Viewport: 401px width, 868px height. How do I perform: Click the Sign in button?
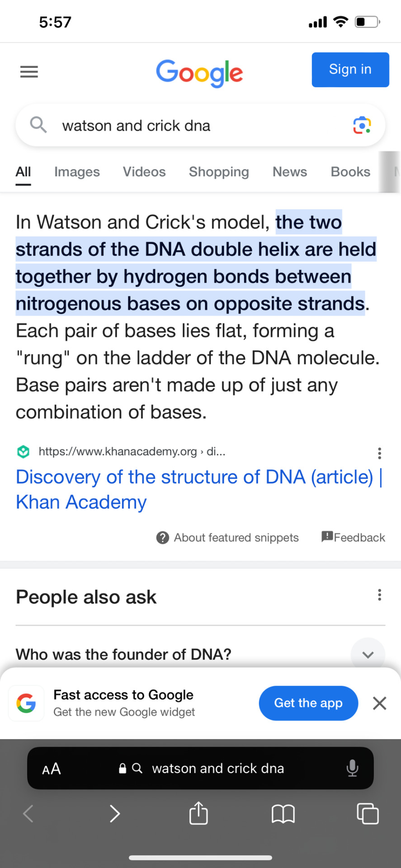pos(350,70)
